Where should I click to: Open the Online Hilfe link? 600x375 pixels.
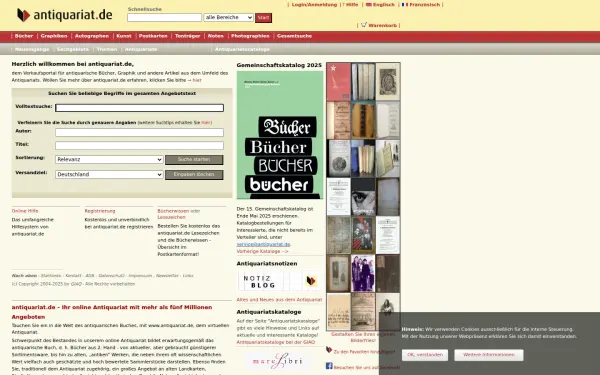[x=25, y=211]
